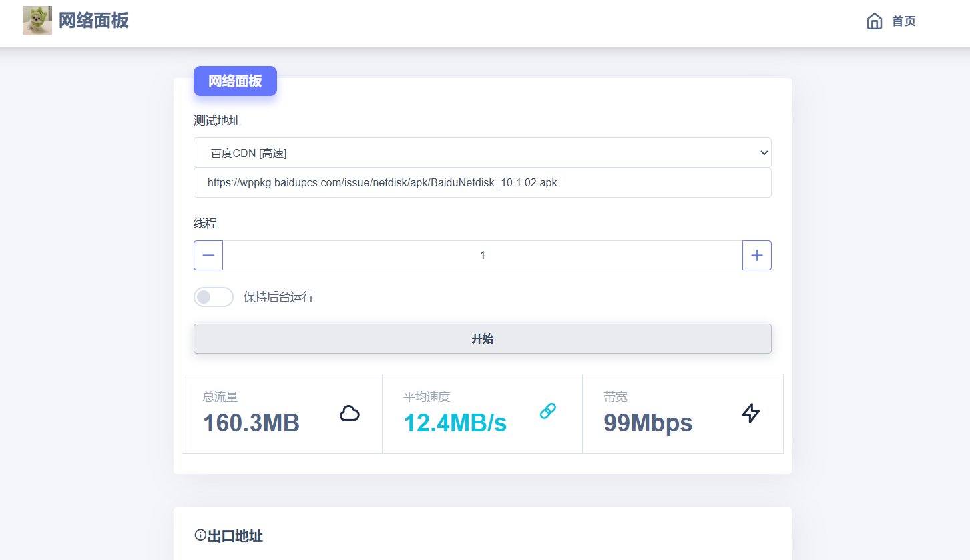The image size is (970, 560).
Task: Click the cloud icon beside 总流量
Action: point(349,413)
